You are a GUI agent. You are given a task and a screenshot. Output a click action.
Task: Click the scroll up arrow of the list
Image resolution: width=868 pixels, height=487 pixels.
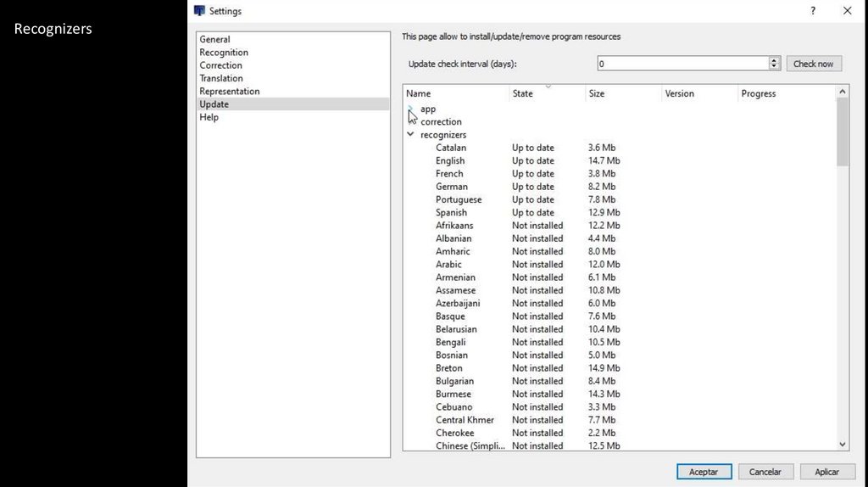pos(843,92)
